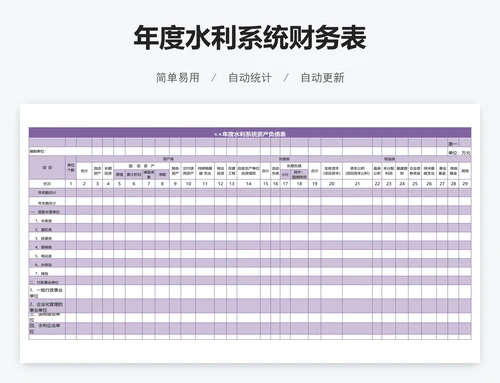This screenshot has width=500, height=383.
Task: Select the 负债类 group header
Action: pos(284,159)
